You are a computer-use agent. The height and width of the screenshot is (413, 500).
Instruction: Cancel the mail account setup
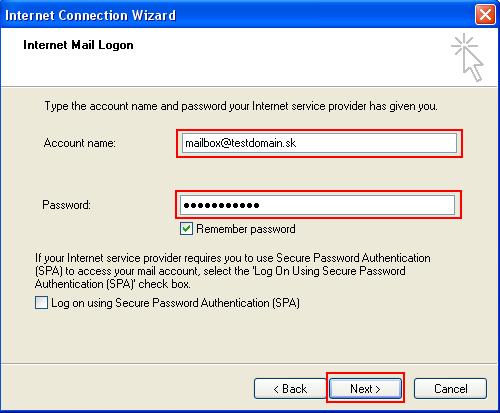click(x=450, y=389)
